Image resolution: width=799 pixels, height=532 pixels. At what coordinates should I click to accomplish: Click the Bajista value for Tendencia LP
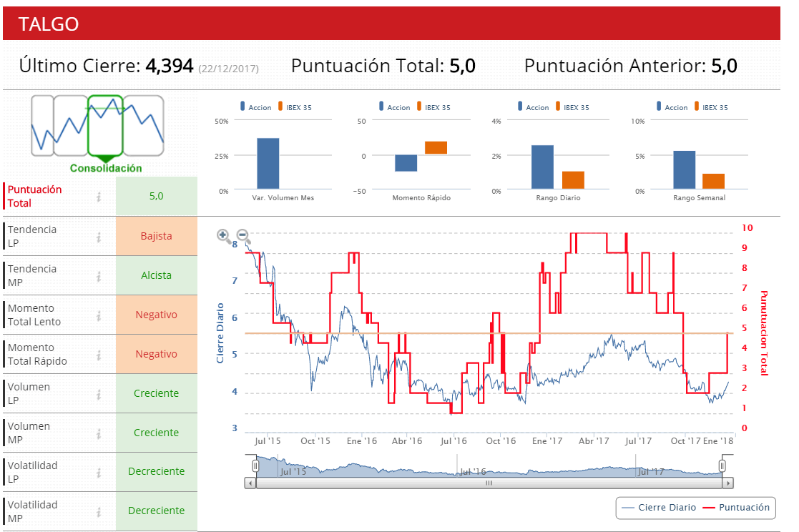pyautogui.click(x=157, y=236)
